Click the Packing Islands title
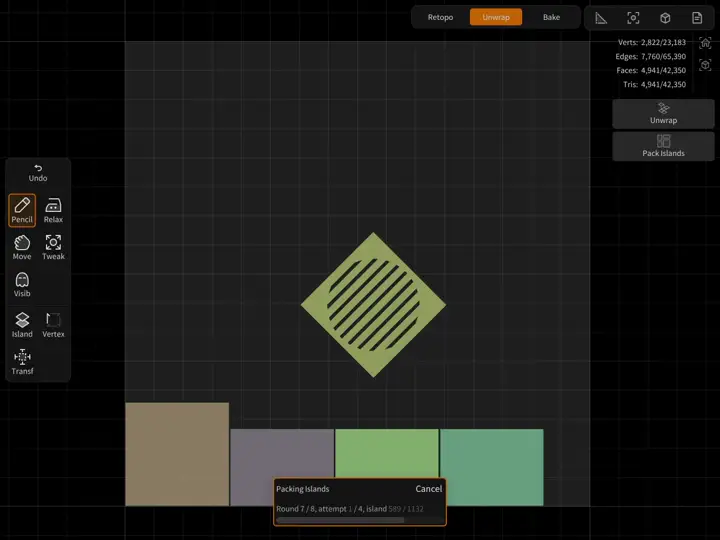Viewport: 720px width, 540px height. click(303, 489)
